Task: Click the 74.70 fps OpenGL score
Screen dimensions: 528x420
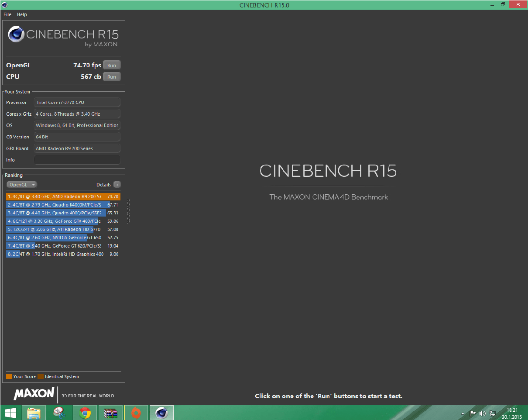Action: [x=87, y=65]
